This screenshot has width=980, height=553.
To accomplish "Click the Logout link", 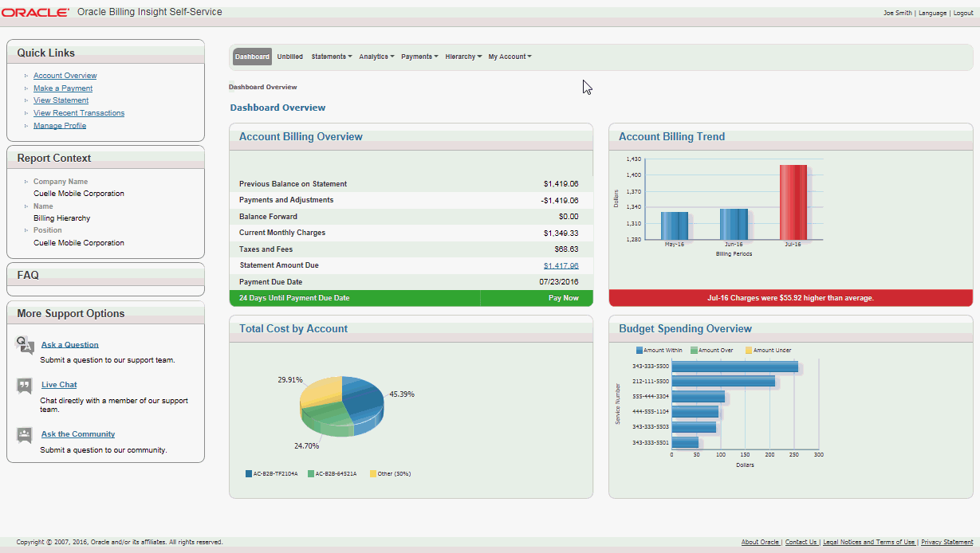I will 962,14.
